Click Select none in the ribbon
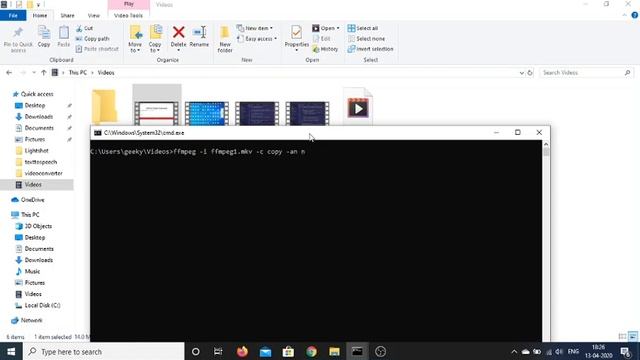Image resolution: width=640 pixels, height=360 pixels. tap(366, 38)
